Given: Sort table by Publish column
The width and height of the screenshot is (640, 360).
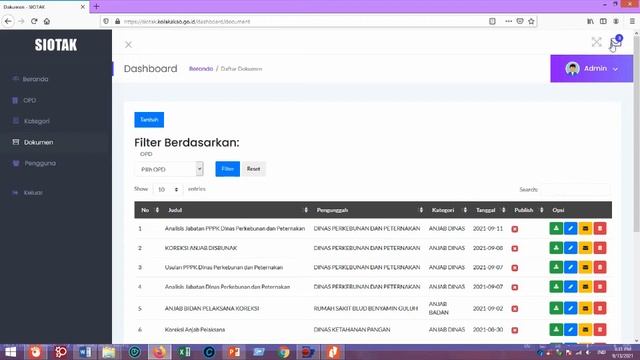Looking at the screenshot, I should pos(528,210).
